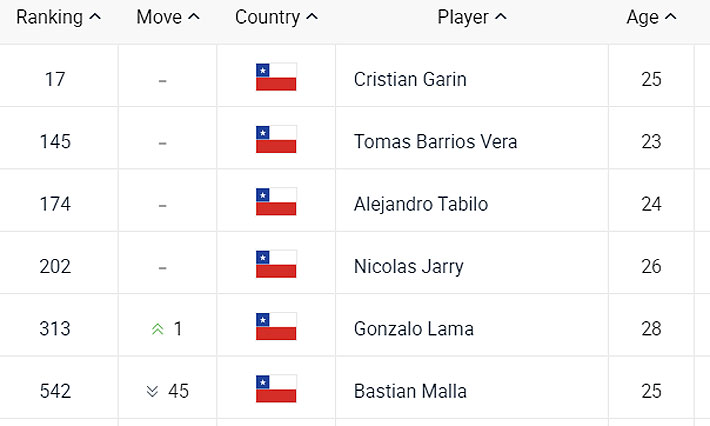Click green up-arrow move icon for Gonzalo Lama
The width and height of the screenshot is (710, 426).
point(156,328)
